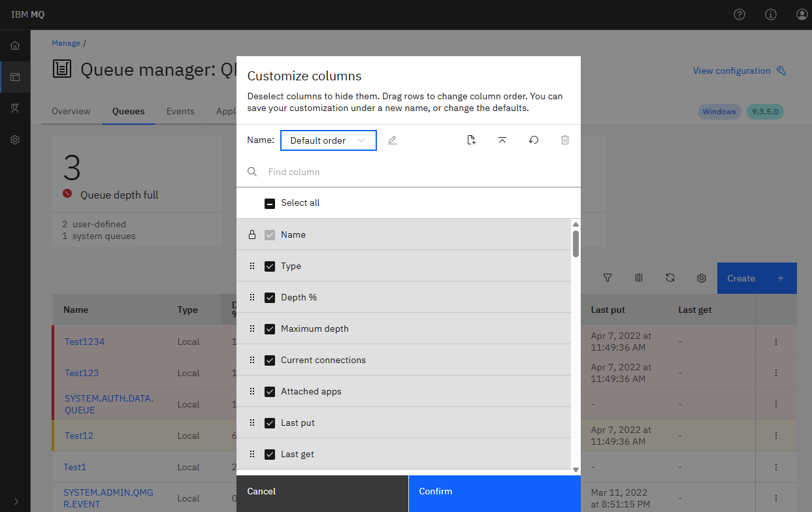Click the column list scrollbar thumb
Image resolution: width=812 pixels, height=512 pixels.
click(x=576, y=243)
